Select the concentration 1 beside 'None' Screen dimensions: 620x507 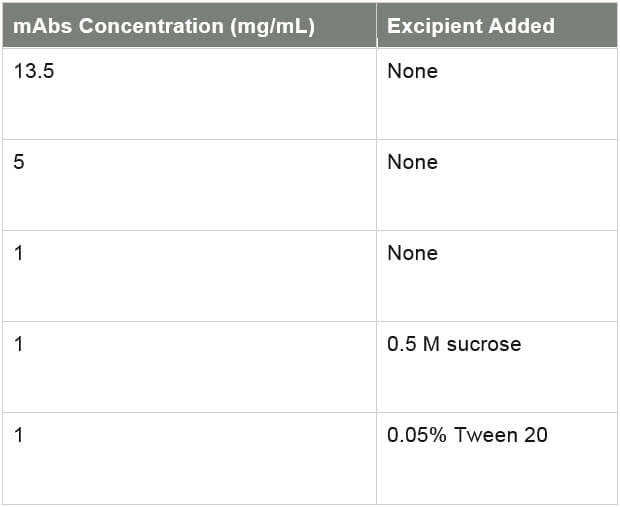(x=19, y=254)
